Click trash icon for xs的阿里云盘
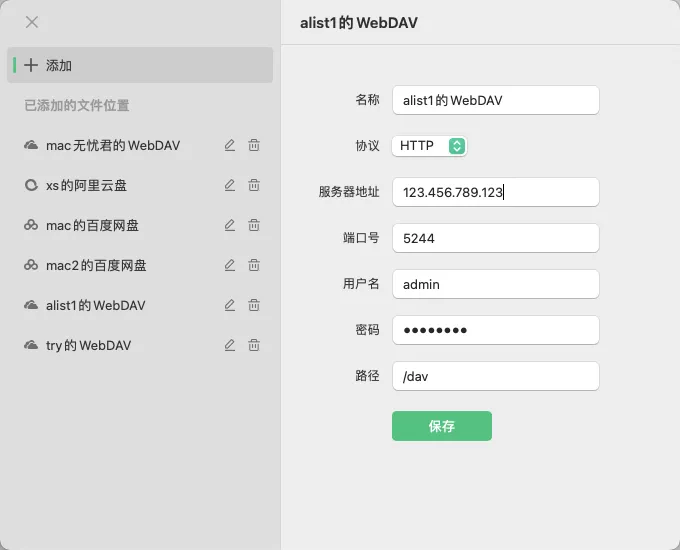680x550 pixels. tap(254, 185)
